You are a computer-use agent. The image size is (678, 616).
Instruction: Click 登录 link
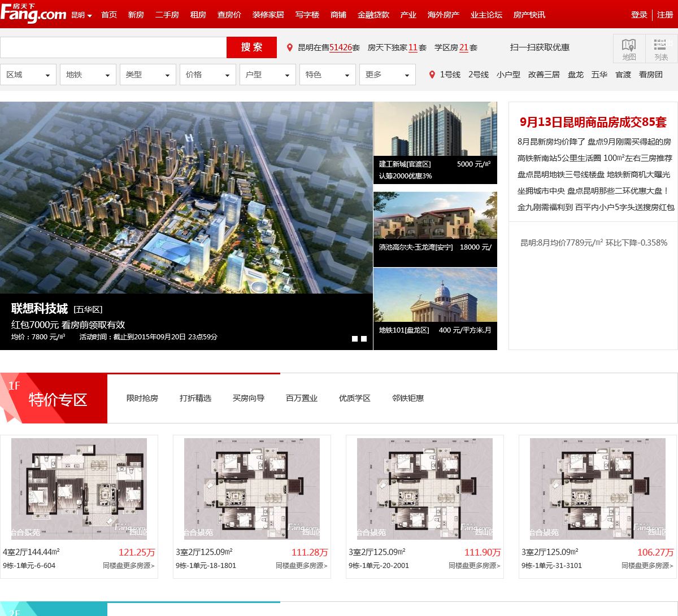(639, 15)
